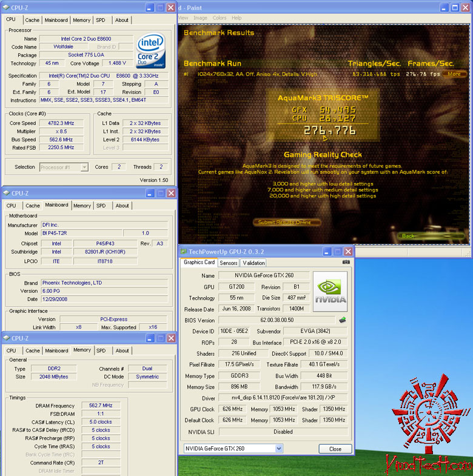Minimize the CPU-Z Mainboard window
The width and height of the screenshot is (473, 476).
tap(150, 193)
